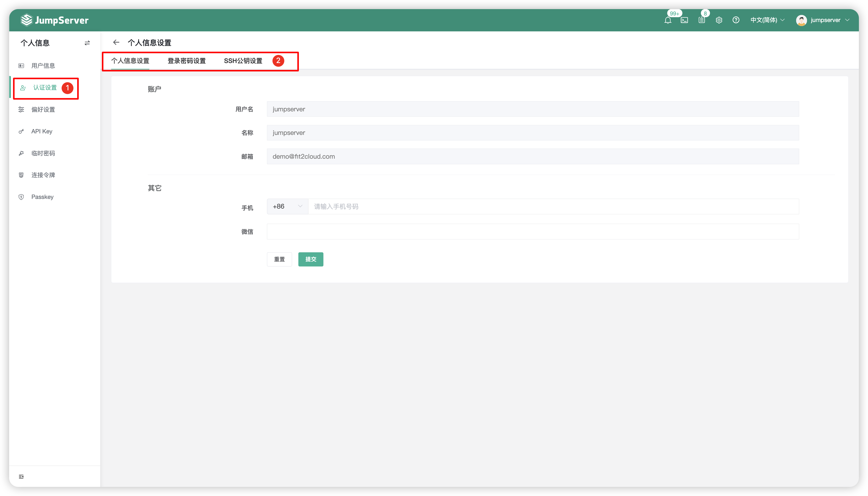868x496 pixels.
Task: Click the 邮箱 input field
Action: click(533, 156)
